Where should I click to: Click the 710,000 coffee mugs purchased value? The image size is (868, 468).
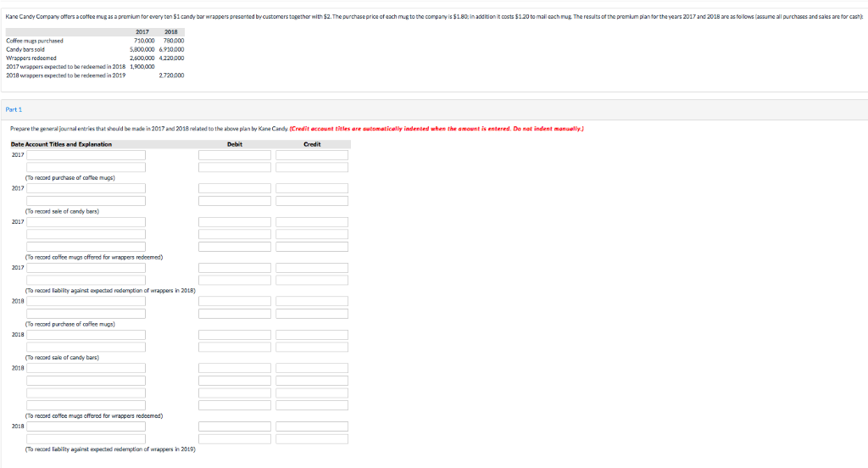click(144, 41)
